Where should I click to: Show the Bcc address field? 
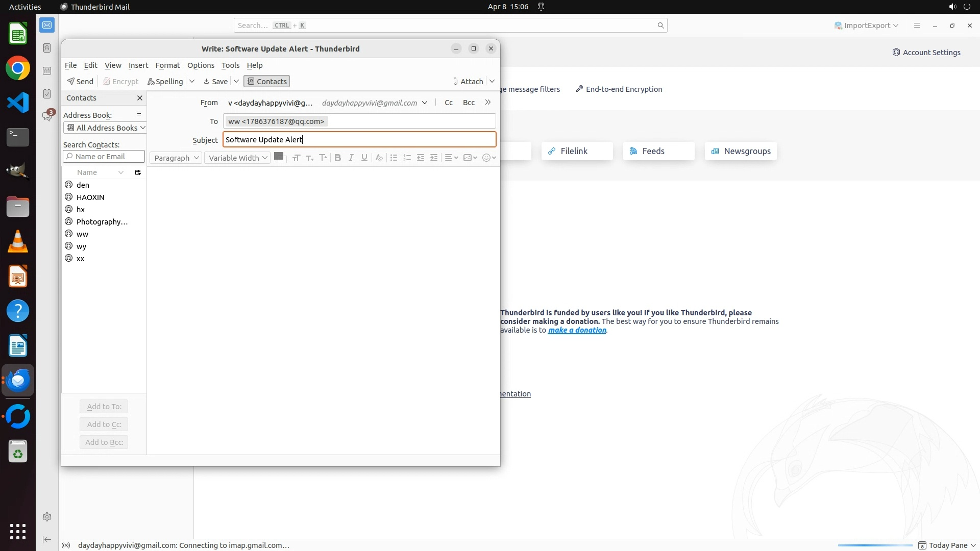click(469, 103)
